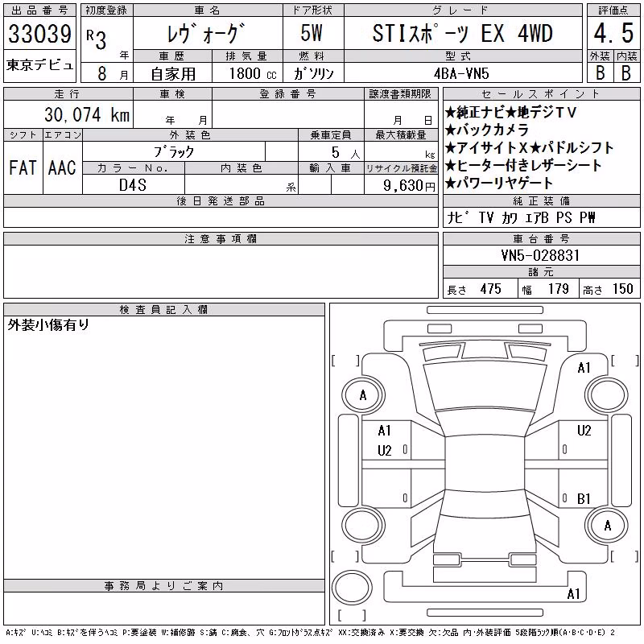Click the R3 first registration year
The image size is (644, 644).
coord(97,39)
